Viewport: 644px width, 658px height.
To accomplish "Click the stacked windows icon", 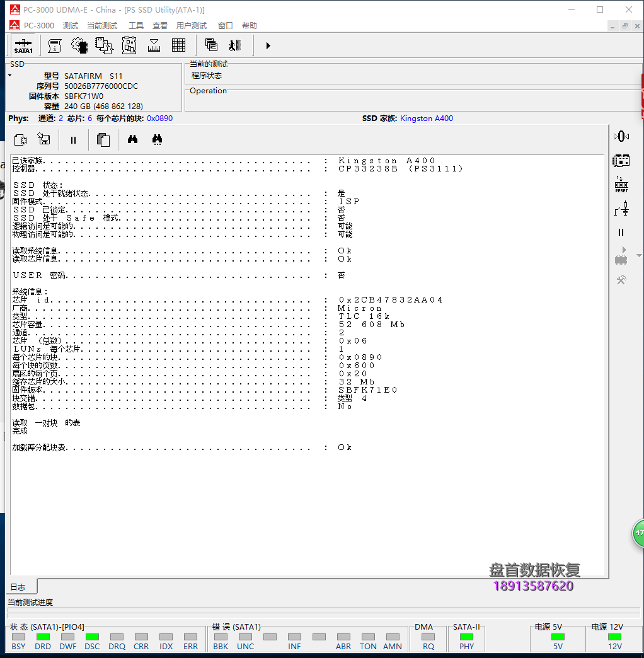I will [211, 45].
